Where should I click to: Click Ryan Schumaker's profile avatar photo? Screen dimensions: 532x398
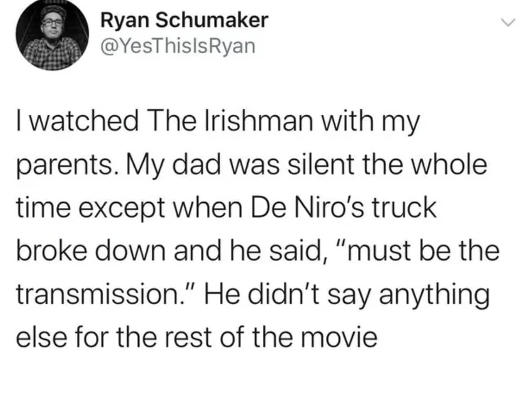(52, 38)
